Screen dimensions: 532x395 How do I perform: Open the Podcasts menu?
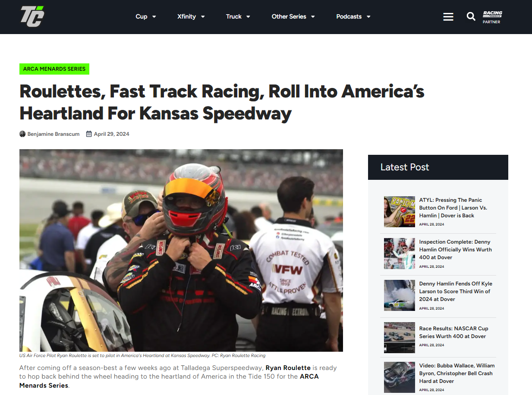[x=353, y=16]
